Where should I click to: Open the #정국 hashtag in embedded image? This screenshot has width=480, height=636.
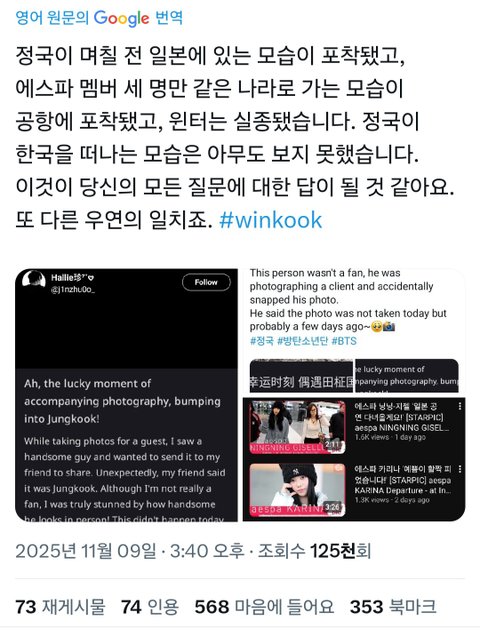(x=262, y=341)
